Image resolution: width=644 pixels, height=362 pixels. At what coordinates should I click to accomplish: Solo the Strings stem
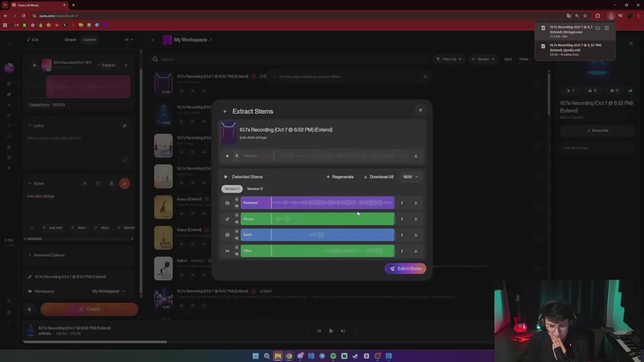point(236,216)
